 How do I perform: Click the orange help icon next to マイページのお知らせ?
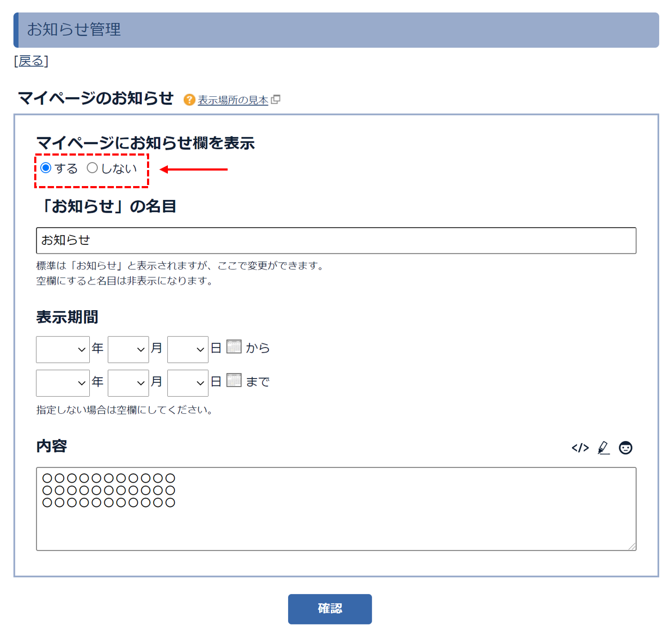point(189,99)
